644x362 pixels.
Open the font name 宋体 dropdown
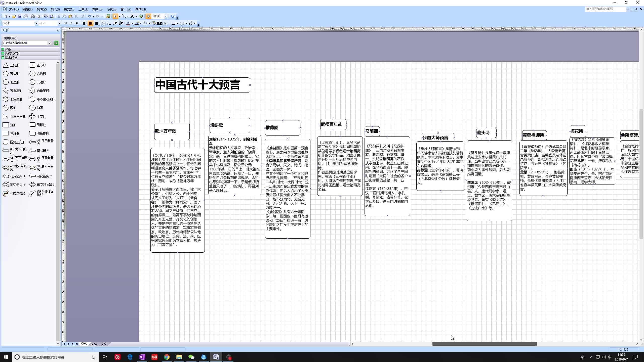36,23
